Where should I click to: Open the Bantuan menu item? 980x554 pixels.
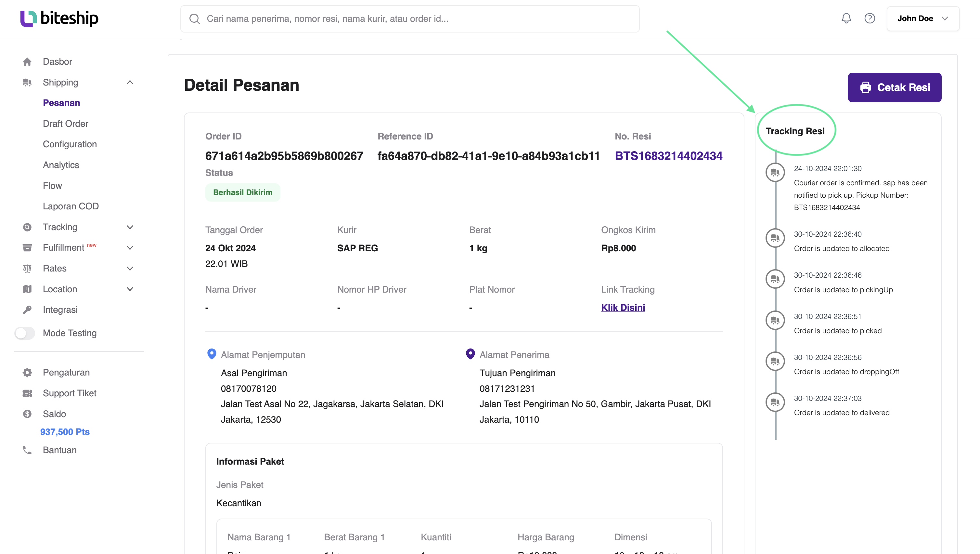tap(60, 450)
